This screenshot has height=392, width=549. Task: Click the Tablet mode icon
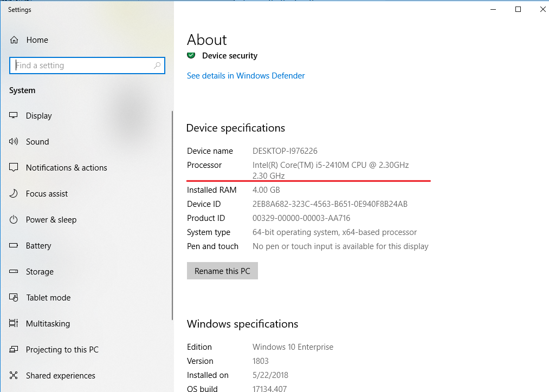14,297
